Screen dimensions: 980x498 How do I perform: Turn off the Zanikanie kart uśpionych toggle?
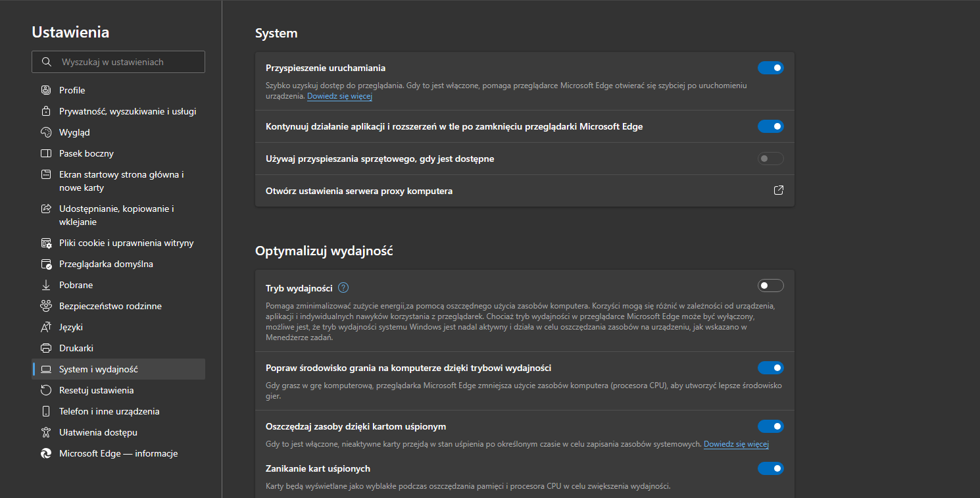click(771, 468)
